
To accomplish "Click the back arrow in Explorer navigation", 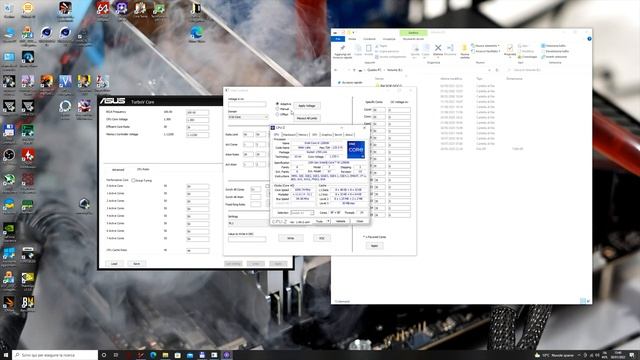I will pyautogui.click(x=336, y=70).
